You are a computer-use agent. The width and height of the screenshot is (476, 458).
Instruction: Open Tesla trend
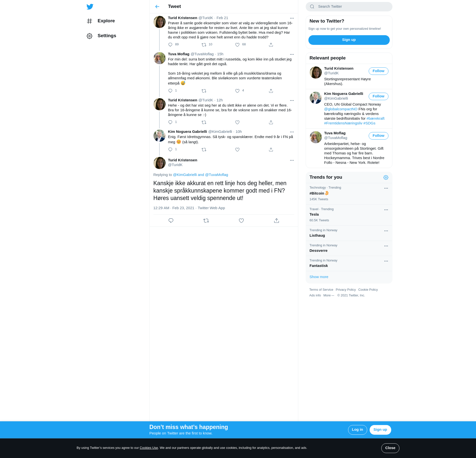[x=349, y=215]
